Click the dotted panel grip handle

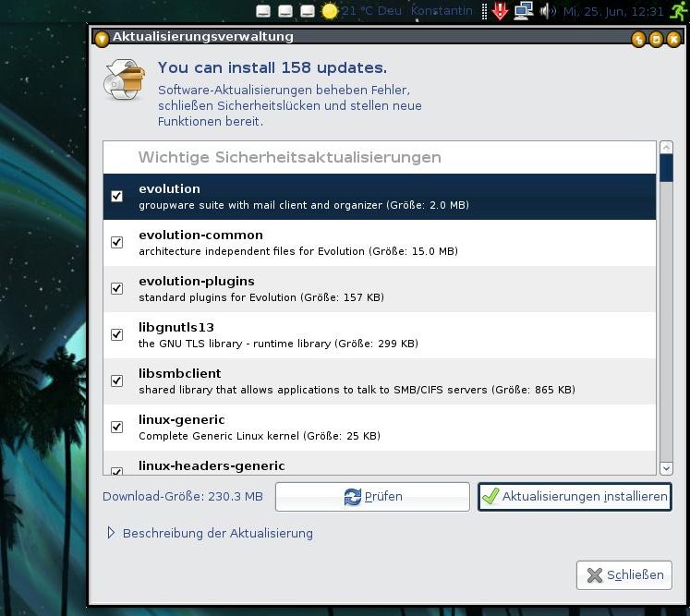coord(484,11)
